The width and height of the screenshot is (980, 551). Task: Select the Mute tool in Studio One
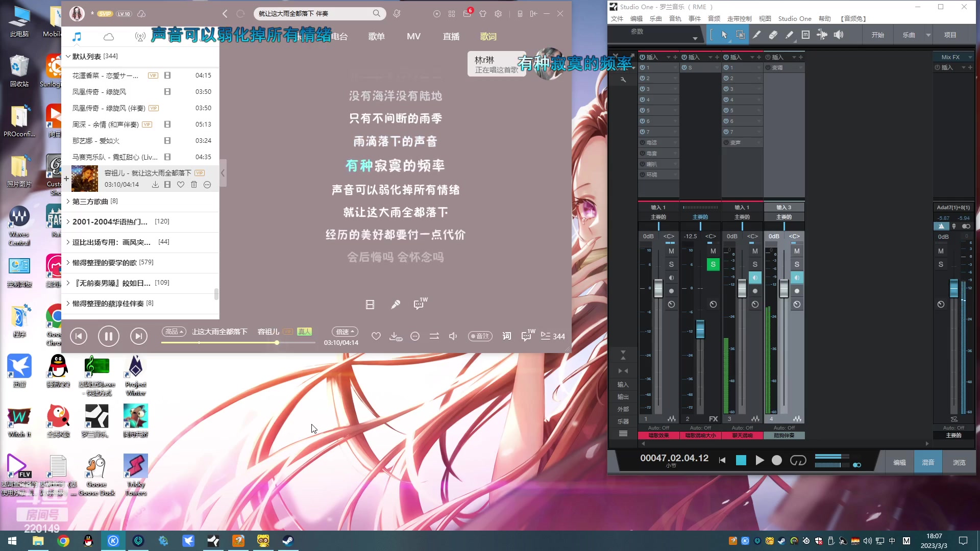805,35
